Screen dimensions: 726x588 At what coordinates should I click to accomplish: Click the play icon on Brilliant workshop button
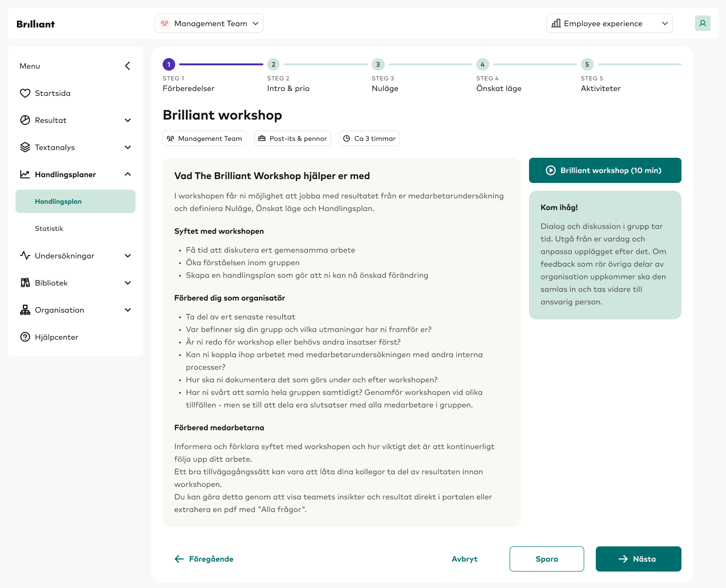pos(551,170)
